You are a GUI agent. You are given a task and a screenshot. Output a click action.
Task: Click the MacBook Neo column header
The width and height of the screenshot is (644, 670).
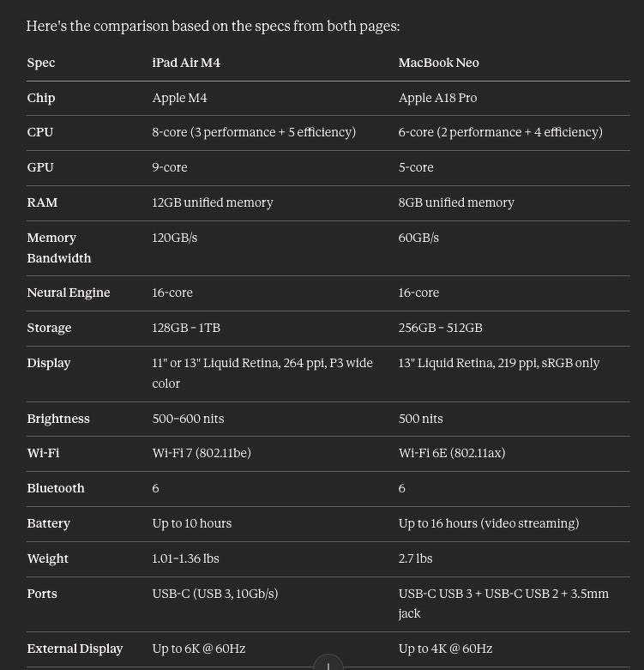pos(438,63)
